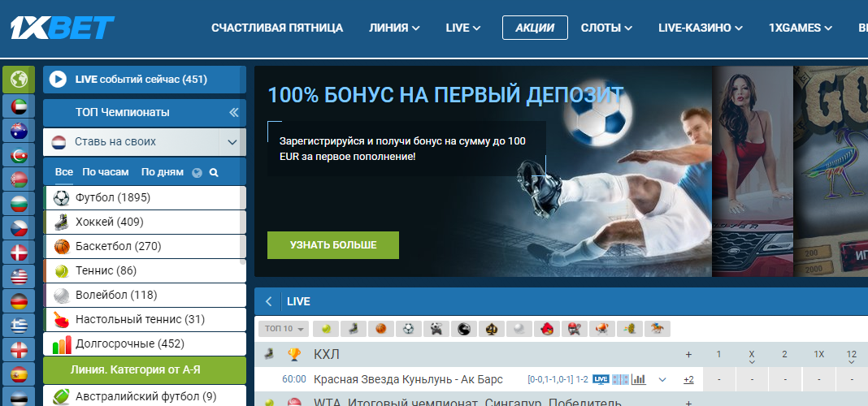Select Настольный теннис (31) in sports list
Screen dimensions: 868x406
tap(145, 319)
